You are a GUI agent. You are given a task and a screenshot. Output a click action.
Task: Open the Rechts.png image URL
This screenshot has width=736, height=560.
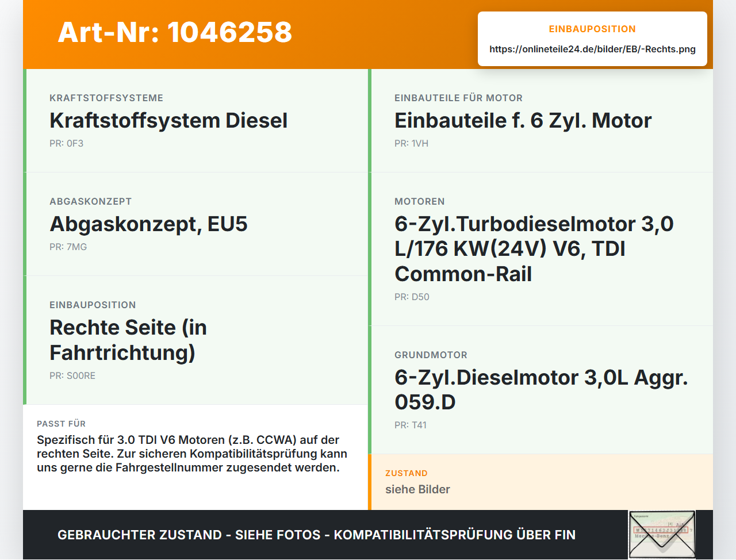(x=592, y=49)
